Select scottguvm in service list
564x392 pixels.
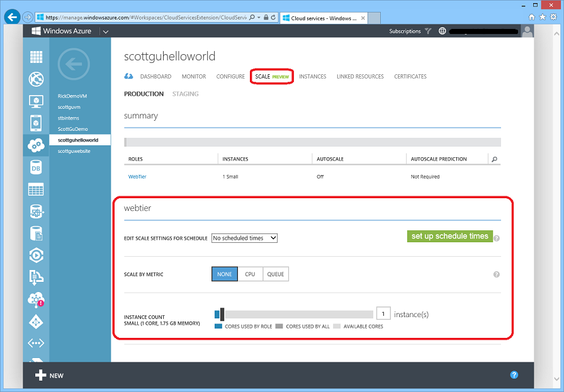[69, 107]
